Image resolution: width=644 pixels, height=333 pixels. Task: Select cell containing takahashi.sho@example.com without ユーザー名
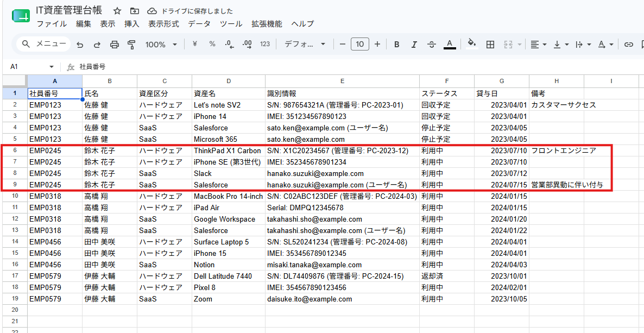coord(342,219)
